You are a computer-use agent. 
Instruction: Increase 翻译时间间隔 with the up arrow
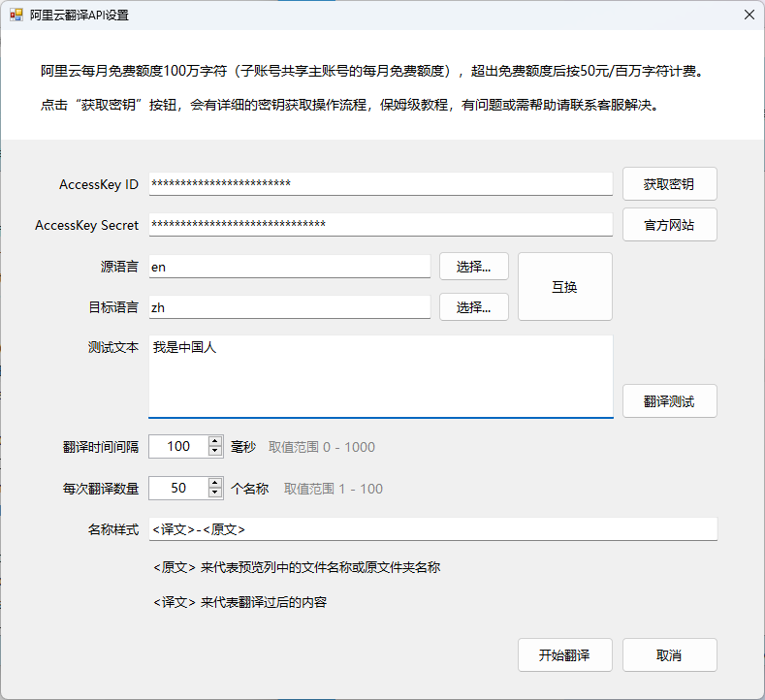point(215,441)
